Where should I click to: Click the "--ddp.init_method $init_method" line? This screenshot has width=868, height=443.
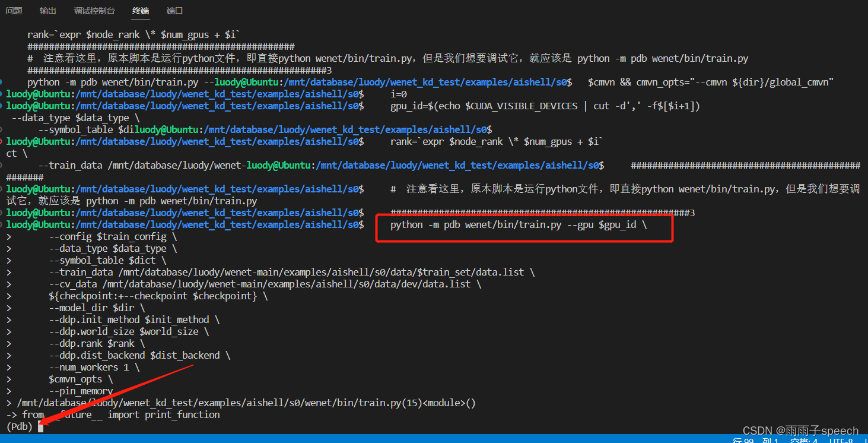pos(134,319)
